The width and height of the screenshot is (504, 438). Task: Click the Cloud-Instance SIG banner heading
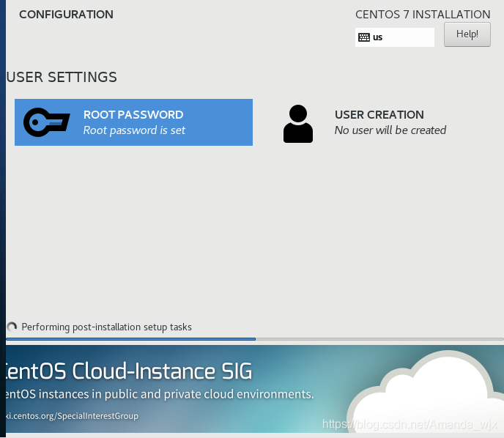coord(129,371)
